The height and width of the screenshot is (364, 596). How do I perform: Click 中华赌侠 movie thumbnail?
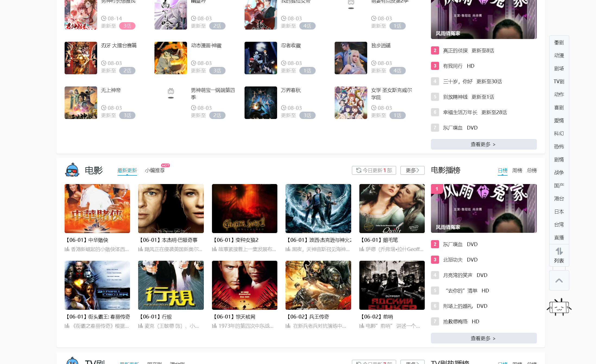click(x=97, y=208)
